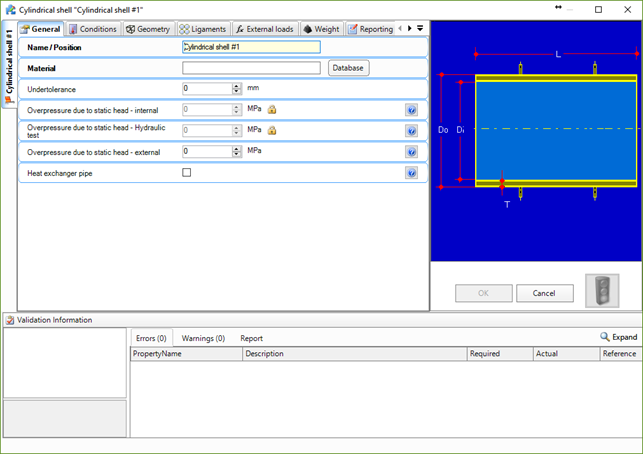Click the Validation Information header icon
Viewport: 643px width, 454px height.
point(10,320)
